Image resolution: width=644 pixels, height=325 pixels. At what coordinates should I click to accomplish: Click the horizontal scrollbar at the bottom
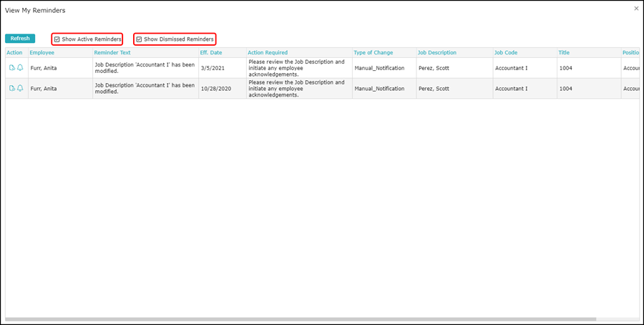pos(301,319)
